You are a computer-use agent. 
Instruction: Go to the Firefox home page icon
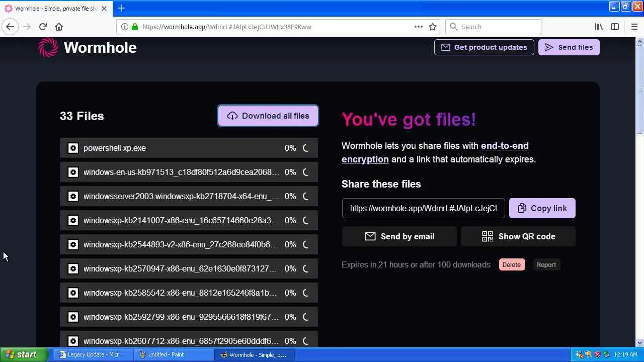point(59,27)
